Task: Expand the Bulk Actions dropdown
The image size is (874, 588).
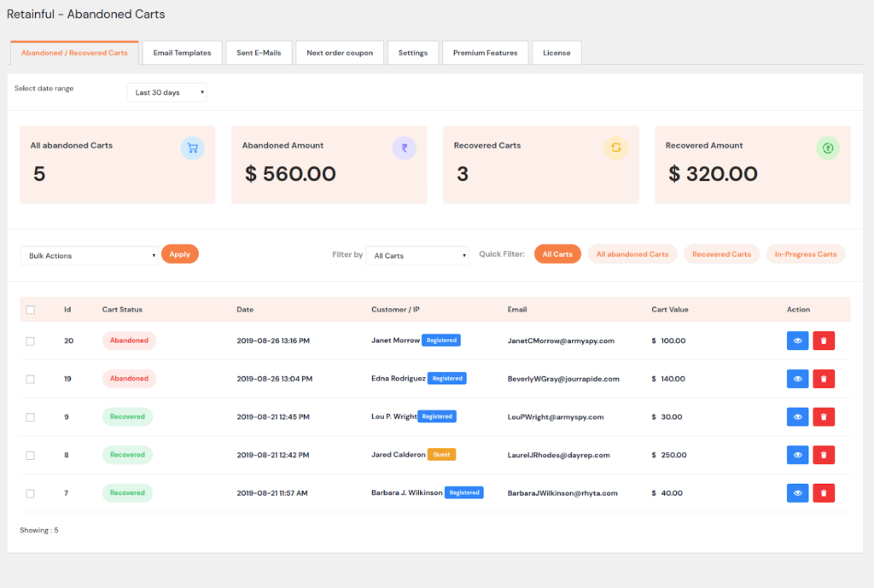Action: [89, 256]
